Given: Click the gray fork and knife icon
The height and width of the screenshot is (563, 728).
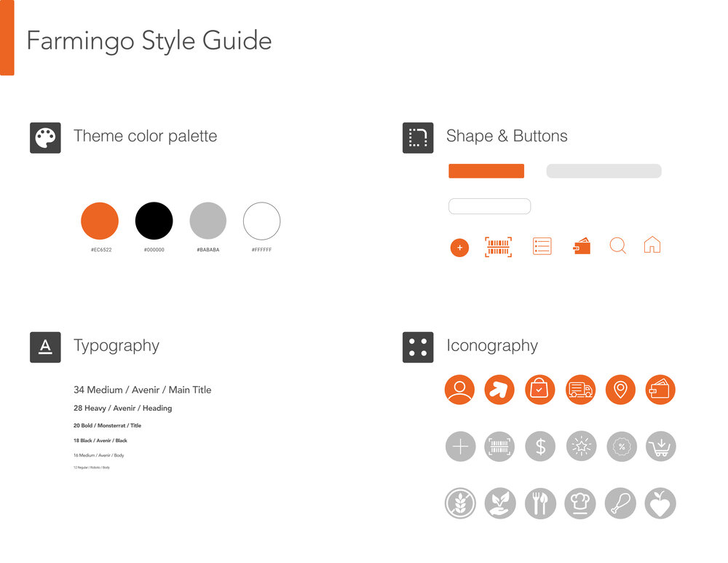Looking at the screenshot, I should [540, 503].
